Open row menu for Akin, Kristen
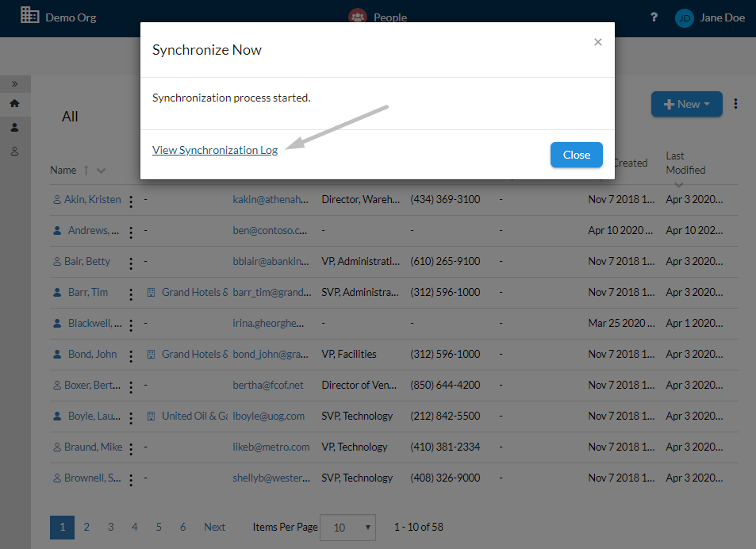The image size is (756, 549). click(x=131, y=201)
